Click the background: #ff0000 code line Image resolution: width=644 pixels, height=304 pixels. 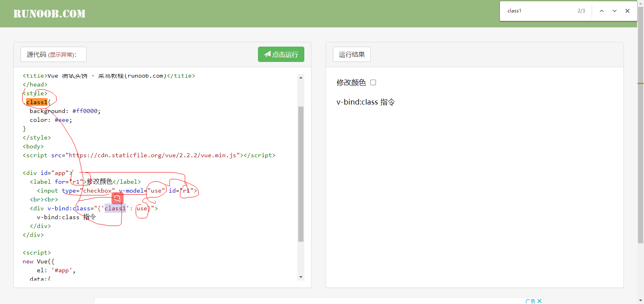(x=65, y=111)
